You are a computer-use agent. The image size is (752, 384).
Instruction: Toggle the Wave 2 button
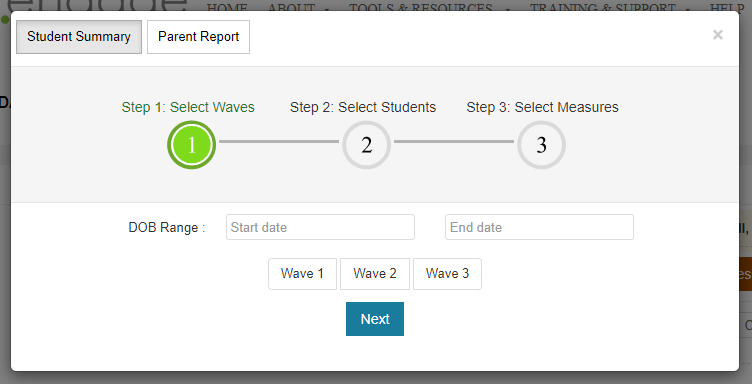(x=375, y=274)
